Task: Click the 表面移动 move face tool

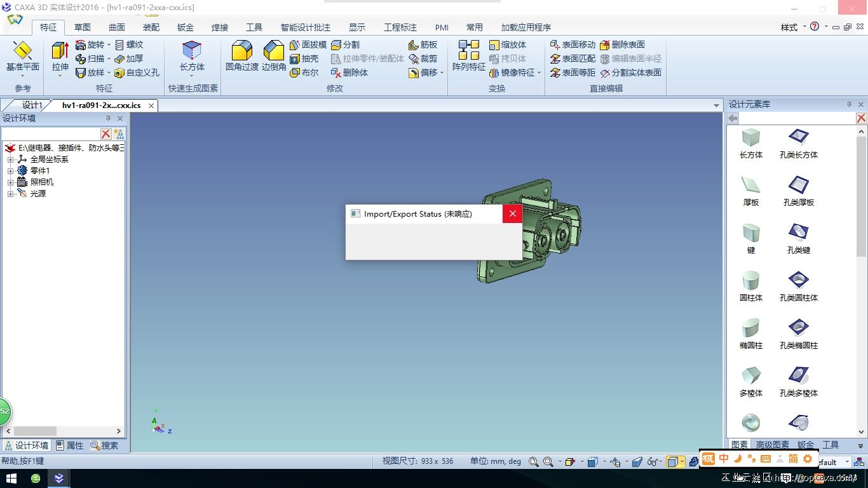Action: pyautogui.click(x=573, y=44)
